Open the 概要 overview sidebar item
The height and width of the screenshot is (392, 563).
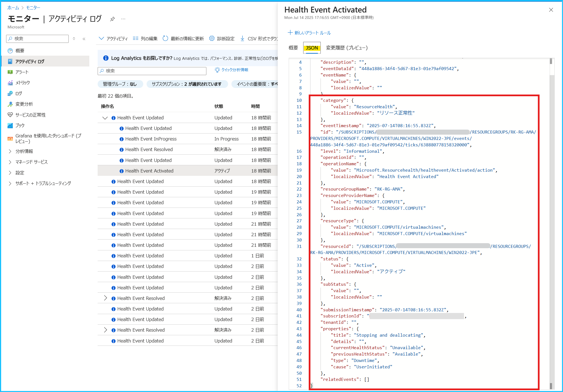[x=20, y=51]
